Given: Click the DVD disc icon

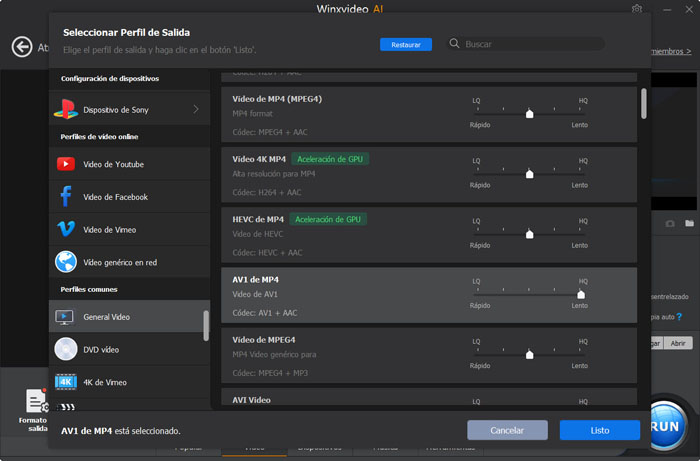Looking at the screenshot, I should pos(66,349).
